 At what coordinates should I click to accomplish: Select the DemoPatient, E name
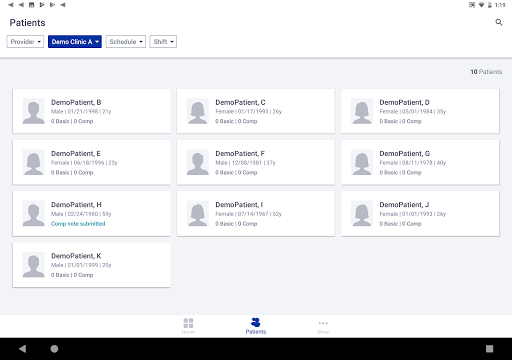(76, 154)
